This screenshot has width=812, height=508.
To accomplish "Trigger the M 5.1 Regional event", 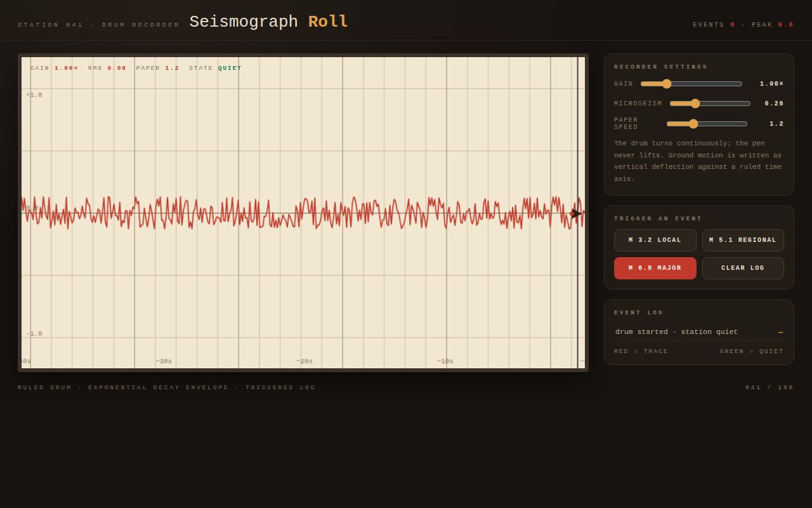I will [x=743, y=240].
